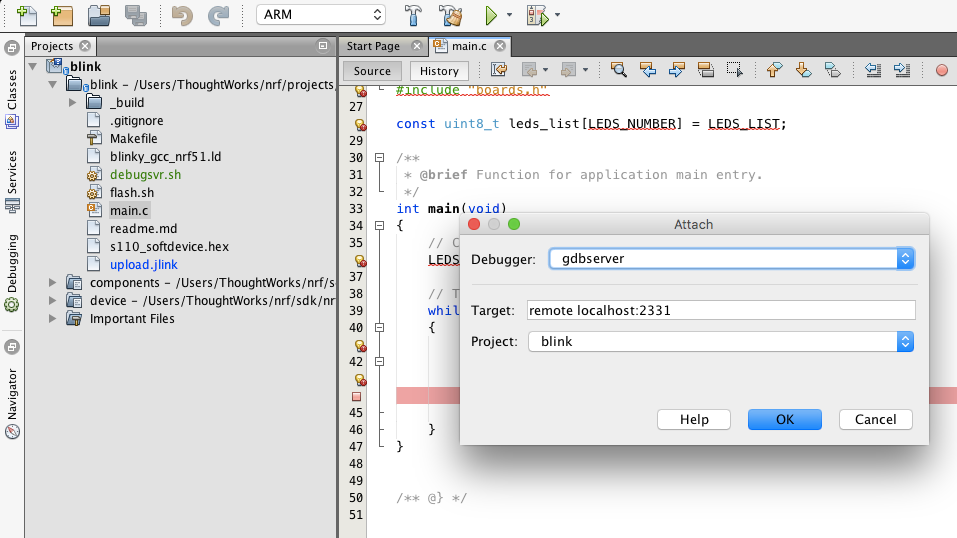Open the Services side panel
957x538 pixels.
point(12,181)
